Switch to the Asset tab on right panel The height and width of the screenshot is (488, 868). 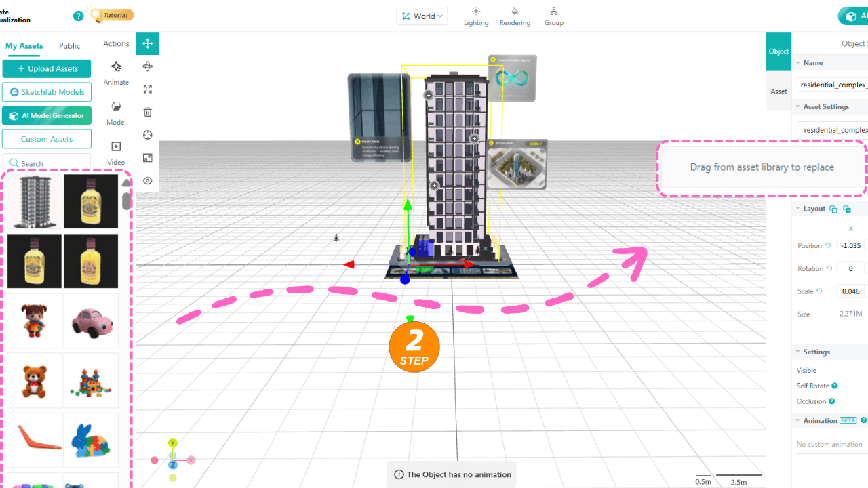coord(778,91)
